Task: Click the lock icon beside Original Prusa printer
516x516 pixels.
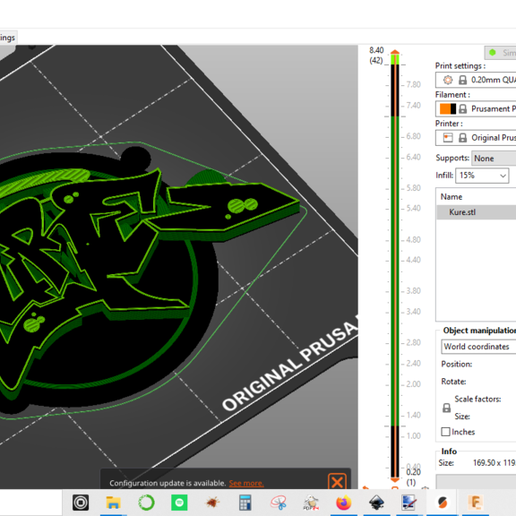Action: click(x=462, y=138)
